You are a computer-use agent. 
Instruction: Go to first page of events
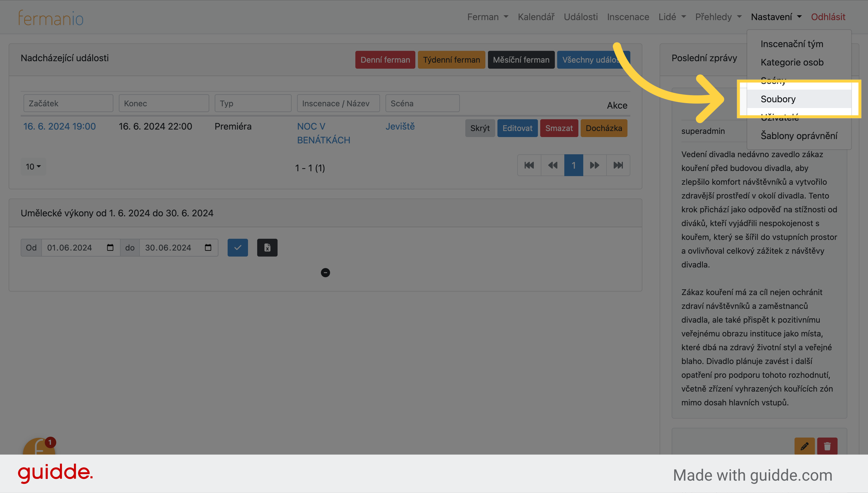click(x=529, y=165)
